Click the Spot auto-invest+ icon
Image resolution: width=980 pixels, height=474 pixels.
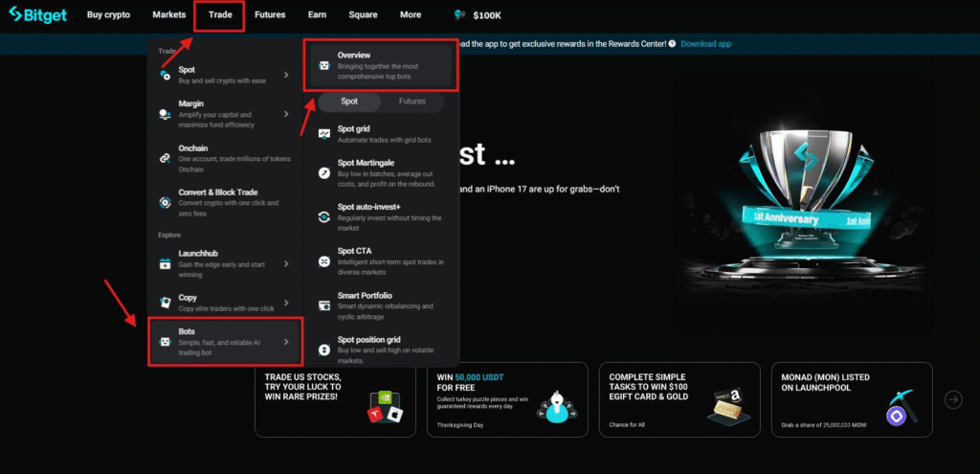[324, 216]
